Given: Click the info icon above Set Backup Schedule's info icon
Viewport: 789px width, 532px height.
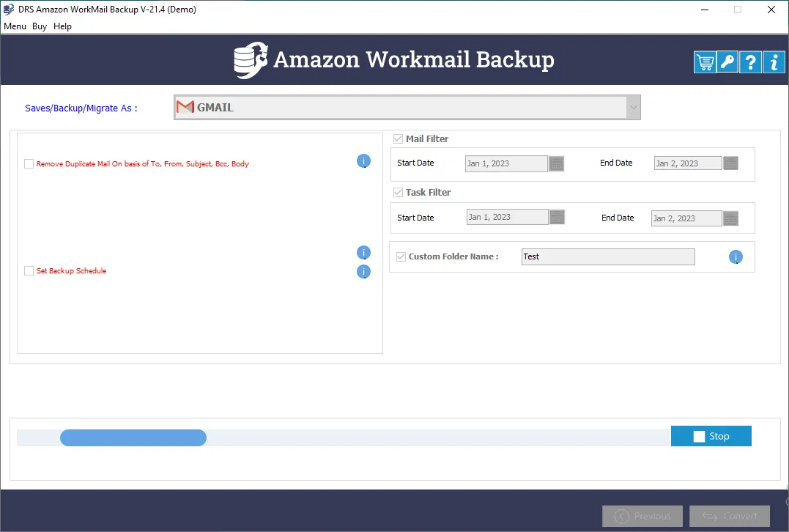Looking at the screenshot, I should (x=364, y=253).
